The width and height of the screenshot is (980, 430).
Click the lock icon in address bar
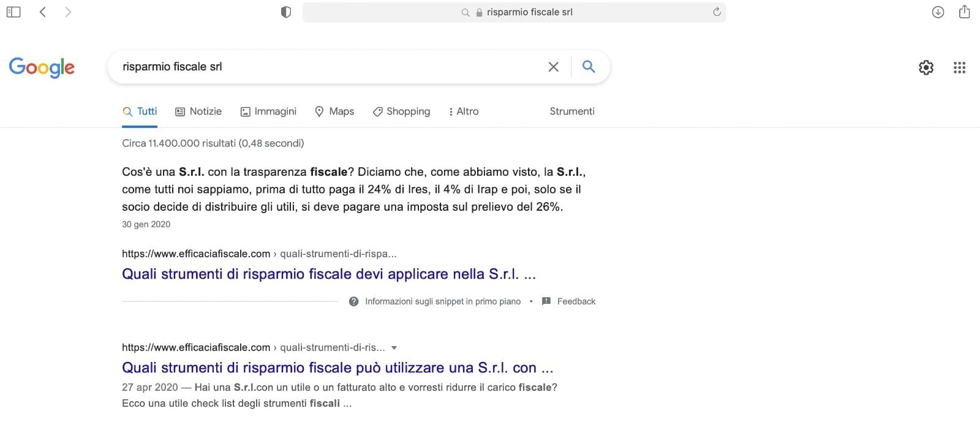[480, 12]
